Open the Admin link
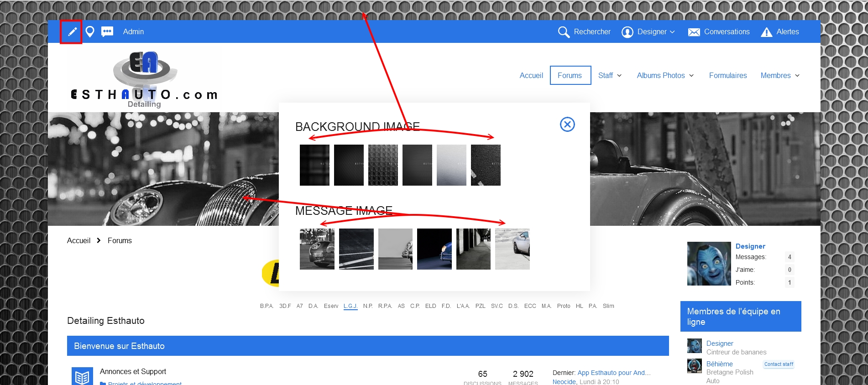 [133, 31]
